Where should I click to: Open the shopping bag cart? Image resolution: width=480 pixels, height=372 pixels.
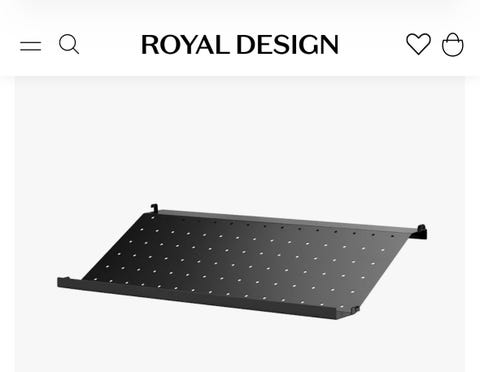(452, 44)
